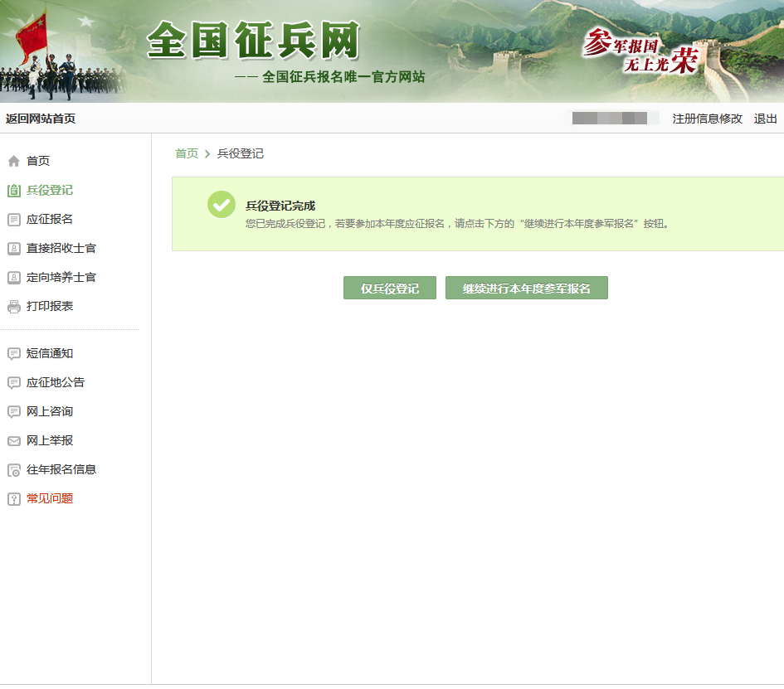Click the 全国征兵网 banner title

point(253,41)
